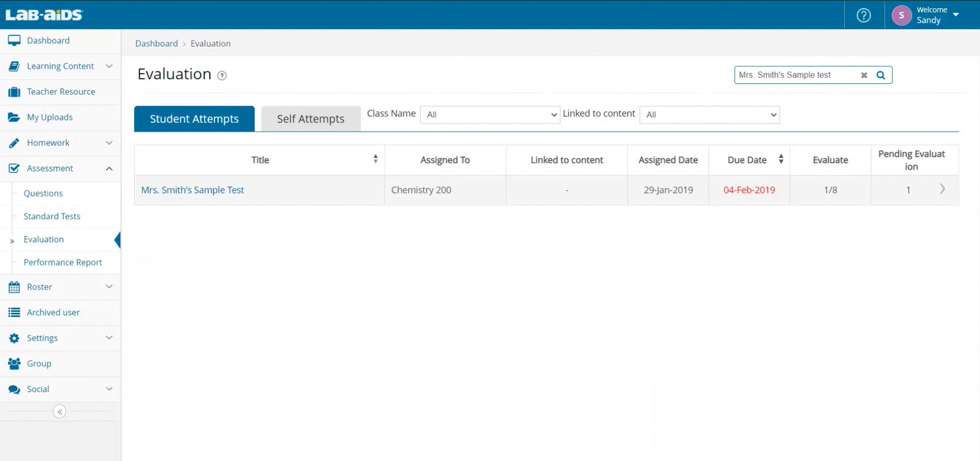Click the Pending Evaluation count 1
This screenshot has height=461, width=980.
point(908,190)
